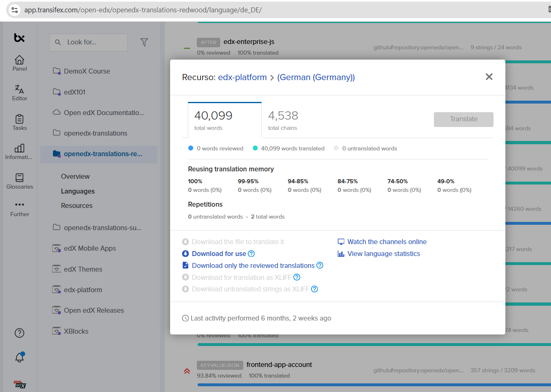Click the edx-platform breadcrumb link

tap(242, 77)
